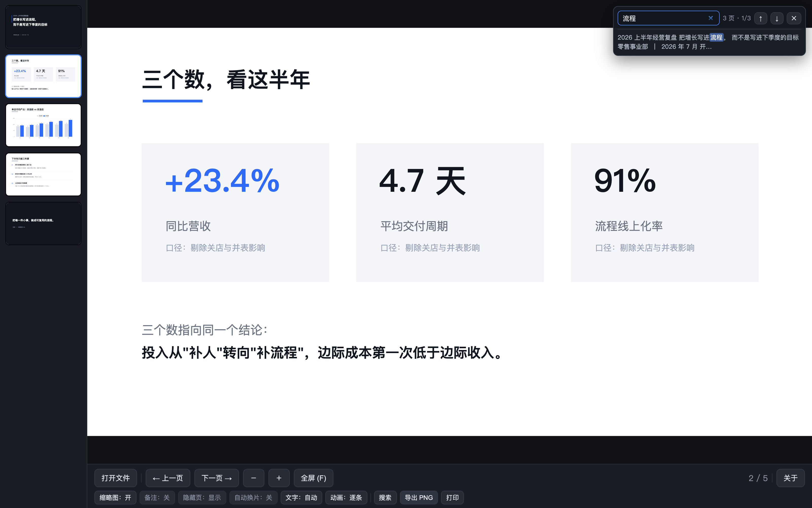This screenshot has height=508, width=812.
Task: Toggle 备注 关 notes setting
Action: (x=157, y=498)
